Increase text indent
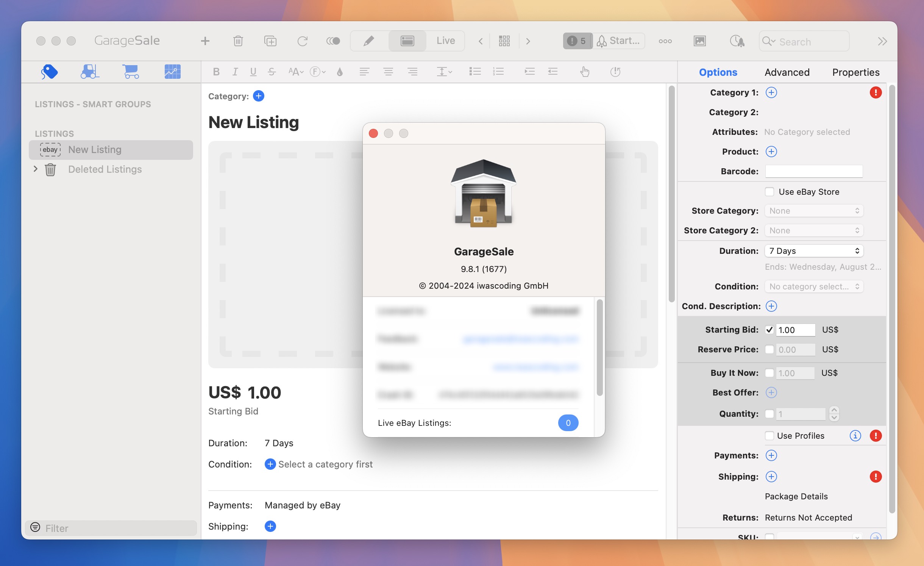 coord(529,72)
